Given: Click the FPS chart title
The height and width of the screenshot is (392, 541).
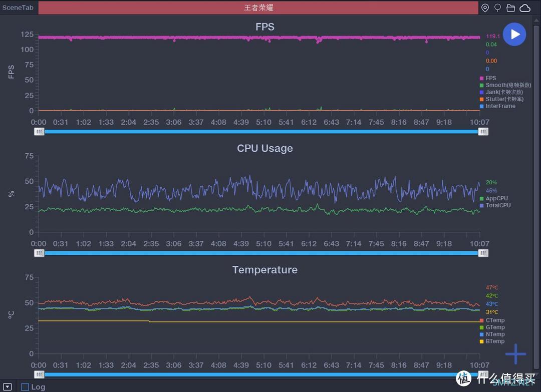Looking at the screenshot, I should (265, 27).
